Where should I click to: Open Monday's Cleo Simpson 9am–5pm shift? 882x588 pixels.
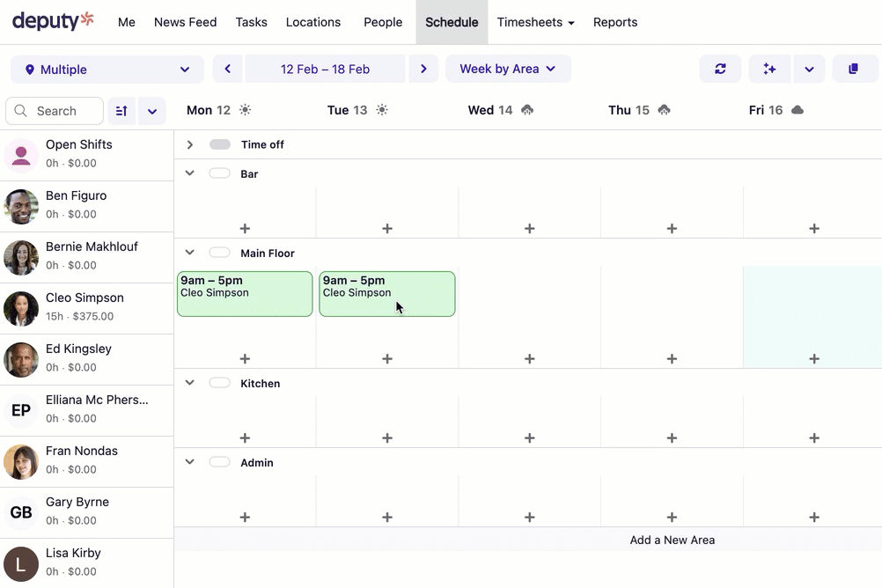click(245, 294)
